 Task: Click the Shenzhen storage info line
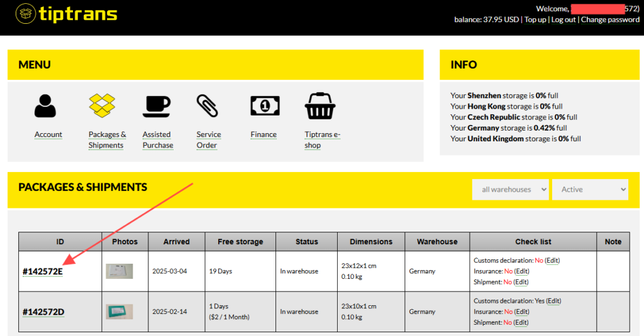point(504,95)
